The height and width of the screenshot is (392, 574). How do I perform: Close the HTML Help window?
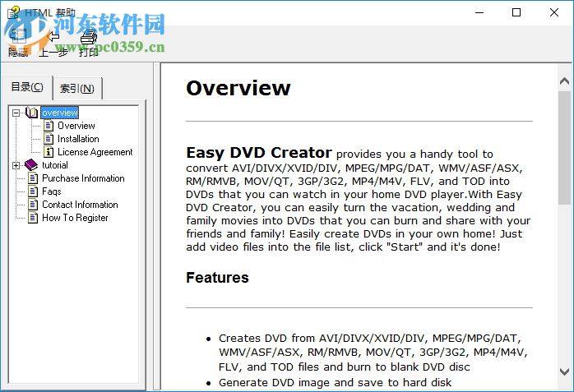click(x=554, y=12)
